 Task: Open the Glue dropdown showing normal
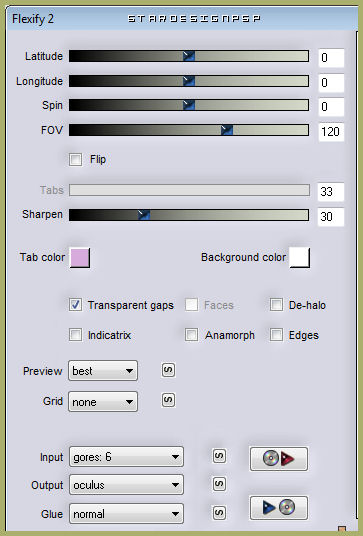[x=126, y=513]
